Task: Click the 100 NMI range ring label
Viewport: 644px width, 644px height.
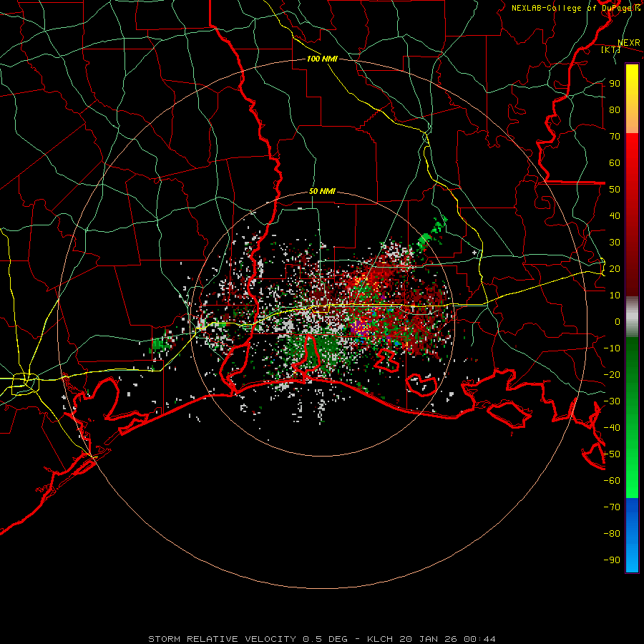Action: pyautogui.click(x=322, y=59)
